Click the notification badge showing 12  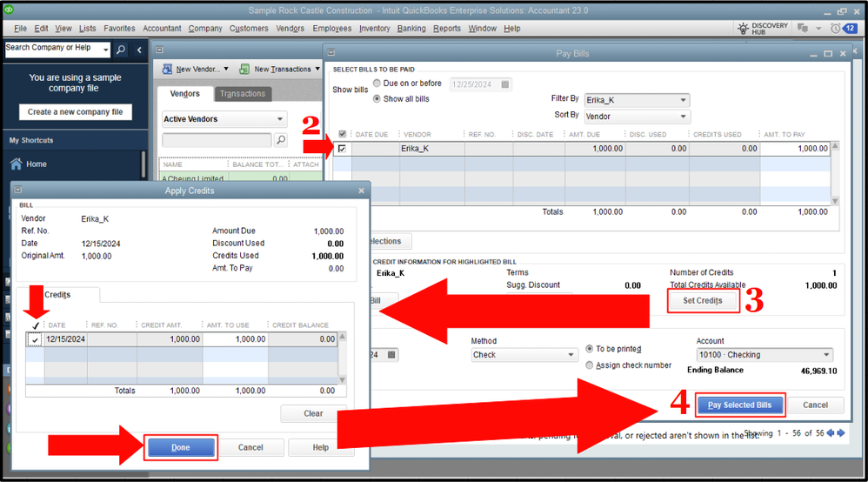pos(850,28)
